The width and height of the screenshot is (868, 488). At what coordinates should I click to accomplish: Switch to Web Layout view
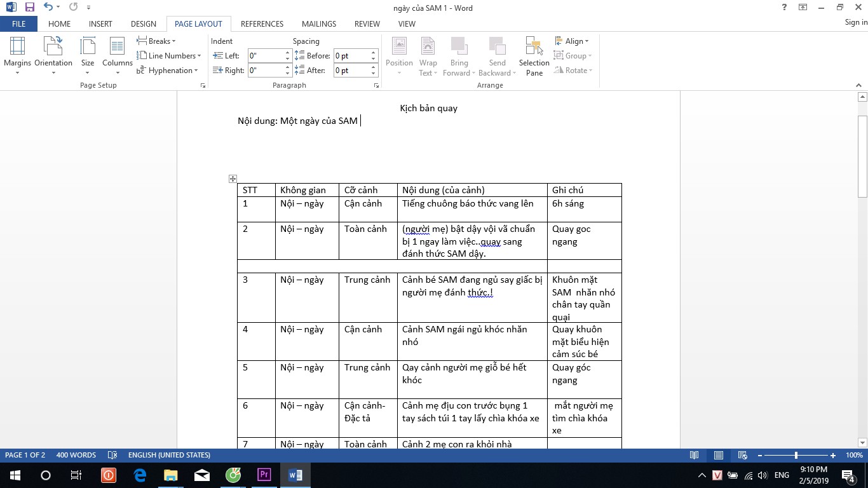pos(742,456)
